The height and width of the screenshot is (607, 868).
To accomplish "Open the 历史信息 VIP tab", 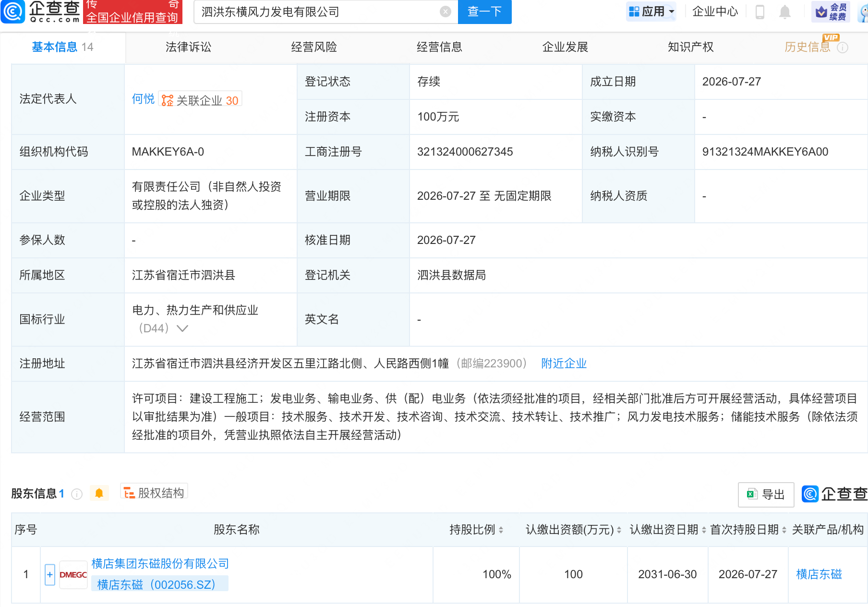I will pyautogui.click(x=808, y=47).
